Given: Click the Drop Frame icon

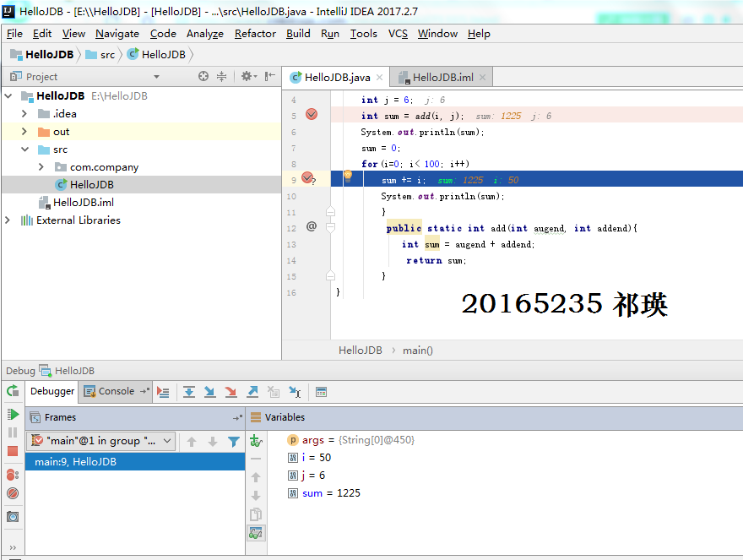Looking at the screenshot, I should pyautogui.click(x=274, y=392).
